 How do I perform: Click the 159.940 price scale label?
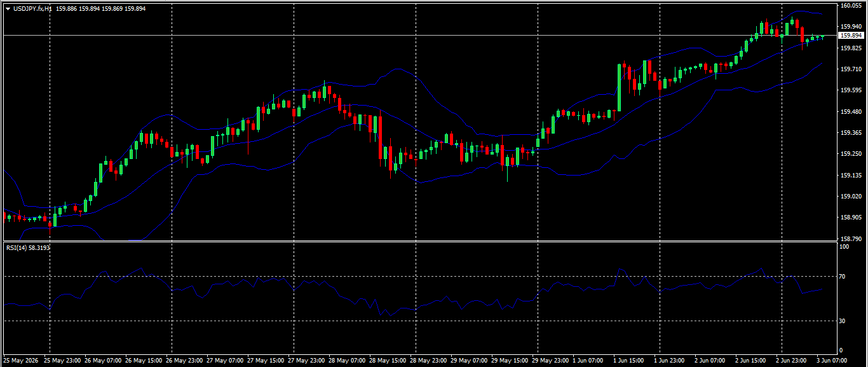point(850,27)
